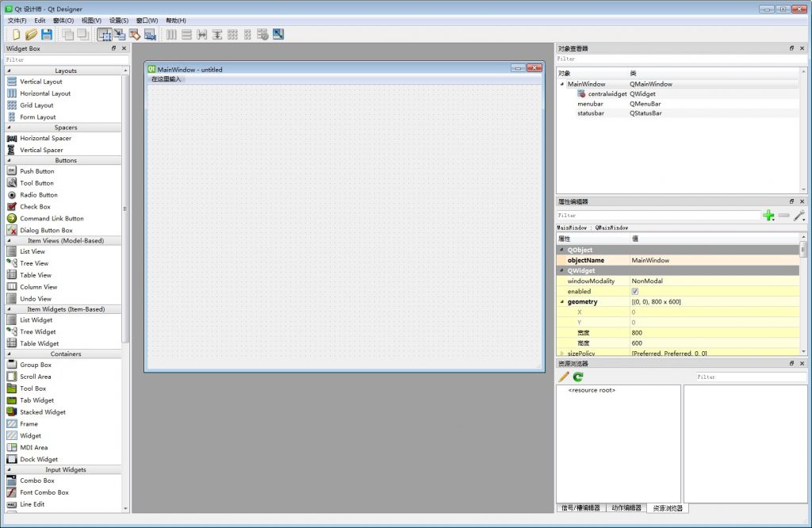Select the Check Box widget entry

(x=35, y=207)
